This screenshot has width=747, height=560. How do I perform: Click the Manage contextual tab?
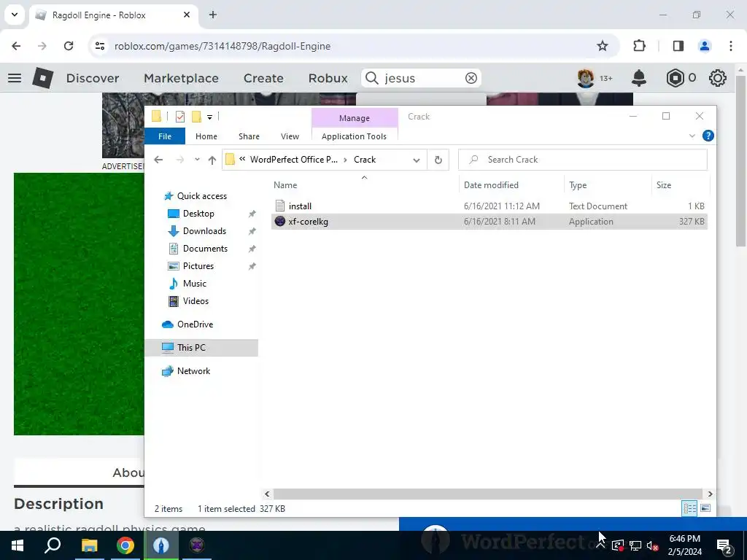click(355, 118)
